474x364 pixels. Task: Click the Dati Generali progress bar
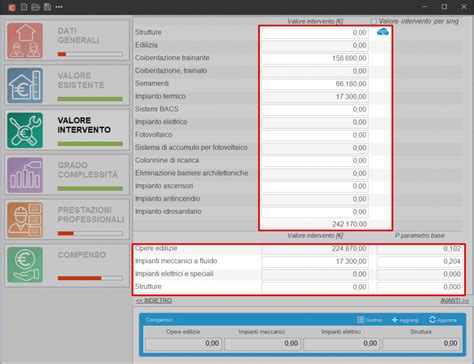90,54
